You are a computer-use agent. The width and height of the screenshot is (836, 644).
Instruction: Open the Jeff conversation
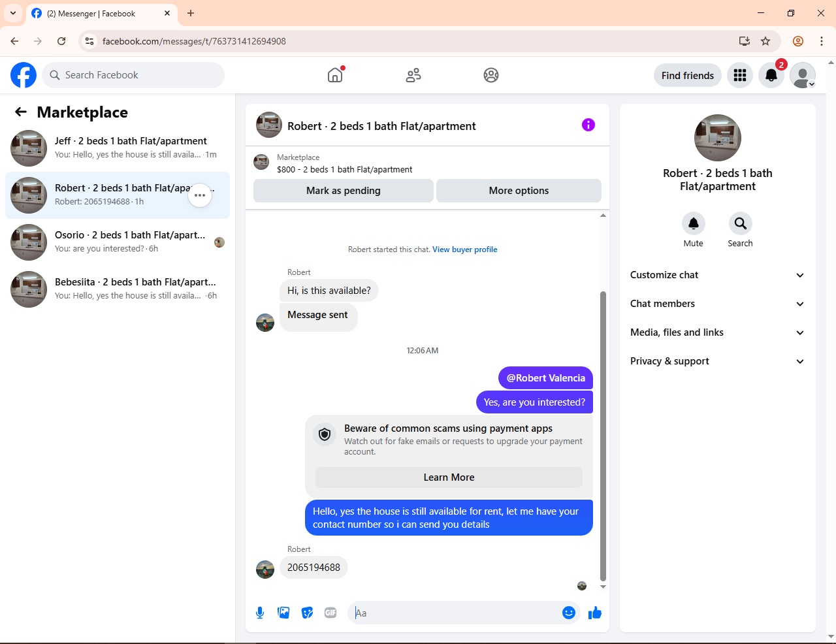pyautogui.click(x=118, y=148)
